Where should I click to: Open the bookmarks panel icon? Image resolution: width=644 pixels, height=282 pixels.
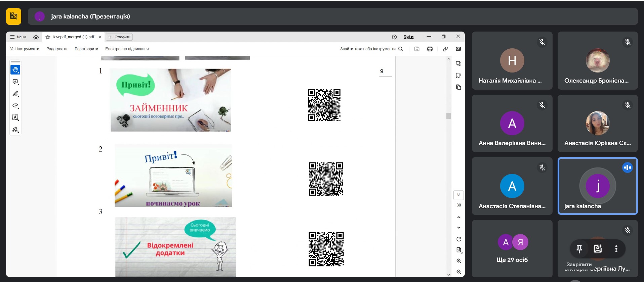(458, 75)
